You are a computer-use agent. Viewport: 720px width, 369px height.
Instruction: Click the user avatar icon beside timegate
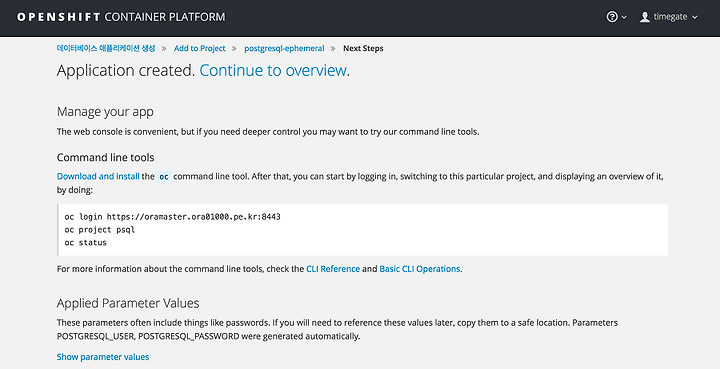click(x=645, y=17)
